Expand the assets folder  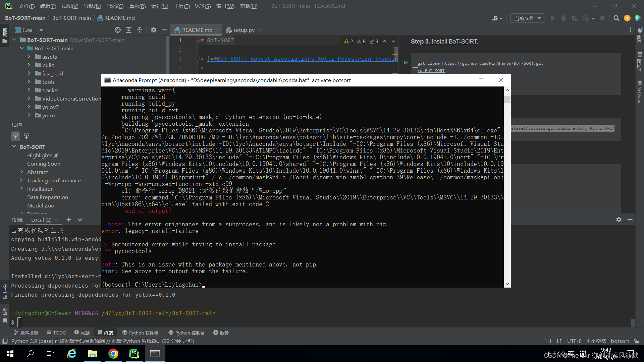pos(29,57)
